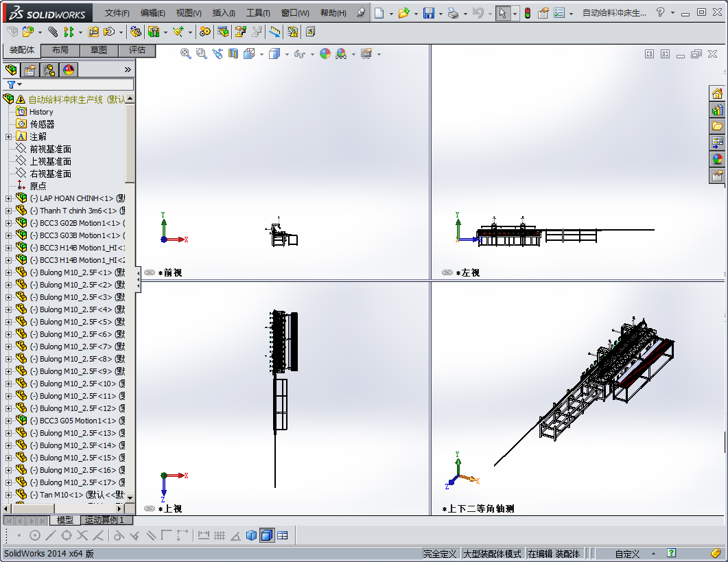Click the Print icon

453,13
